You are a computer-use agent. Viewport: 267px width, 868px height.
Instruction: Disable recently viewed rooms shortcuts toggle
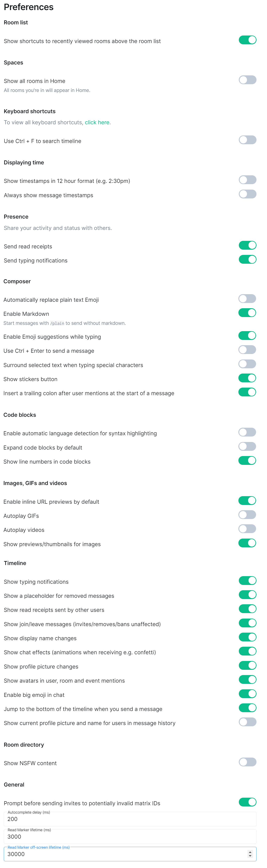[247, 40]
